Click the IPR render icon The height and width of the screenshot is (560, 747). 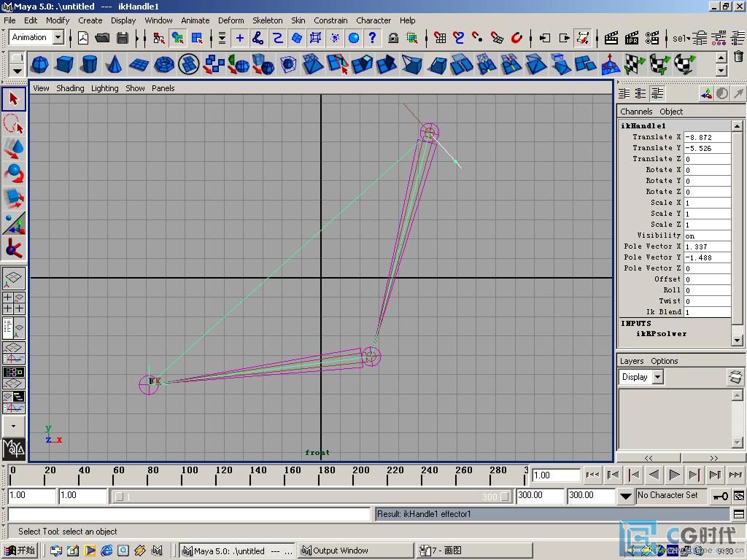click(x=632, y=38)
